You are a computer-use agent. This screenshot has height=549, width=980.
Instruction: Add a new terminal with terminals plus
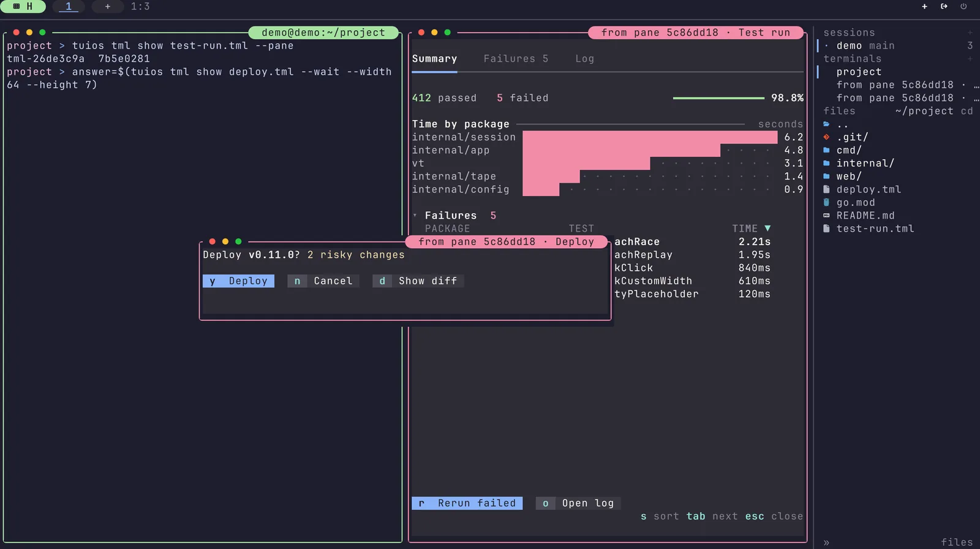970,59
